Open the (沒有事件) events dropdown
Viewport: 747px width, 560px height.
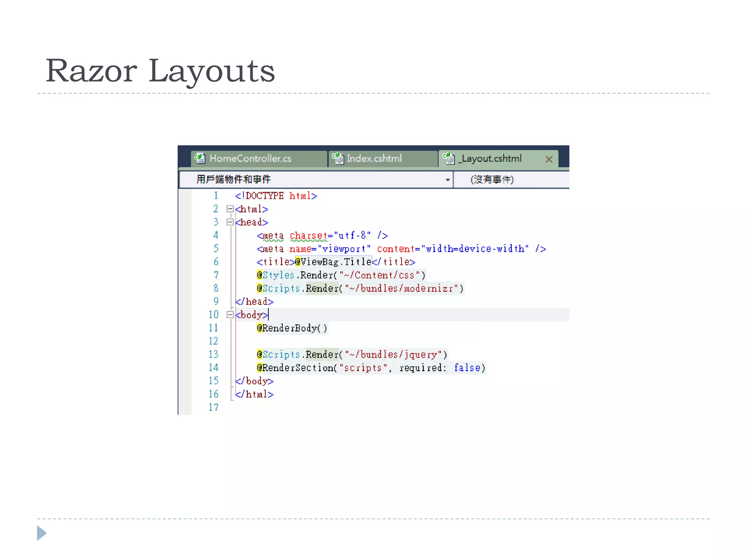tap(511, 180)
